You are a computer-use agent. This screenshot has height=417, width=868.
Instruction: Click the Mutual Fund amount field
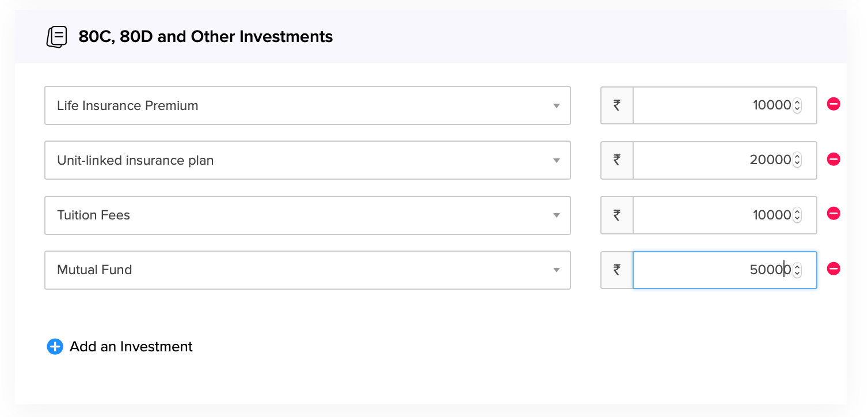click(x=711, y=270)
